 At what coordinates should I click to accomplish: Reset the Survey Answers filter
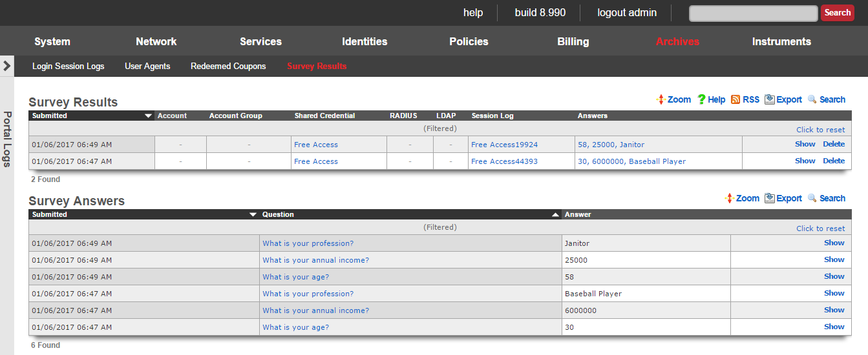pyautogui.click(x=820, y=228)
